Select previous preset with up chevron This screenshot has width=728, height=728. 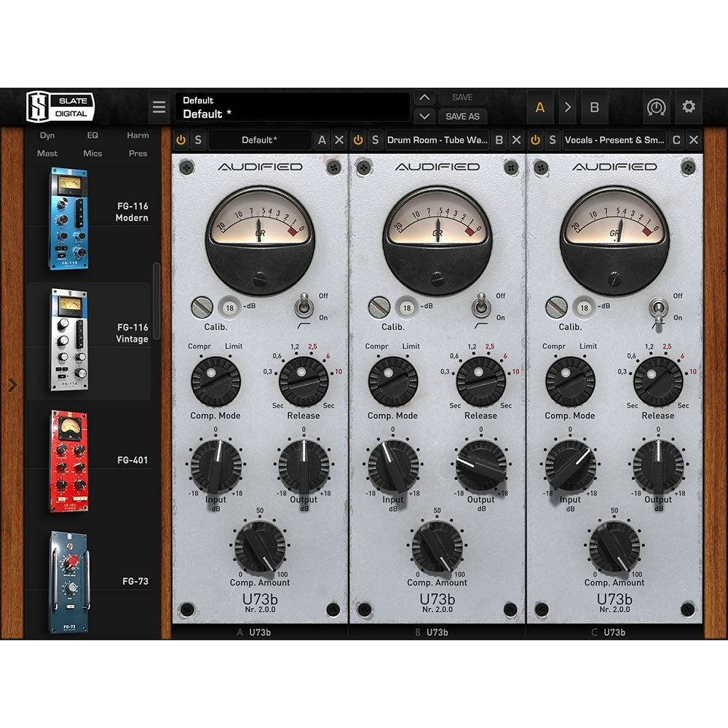coord(424,98)
